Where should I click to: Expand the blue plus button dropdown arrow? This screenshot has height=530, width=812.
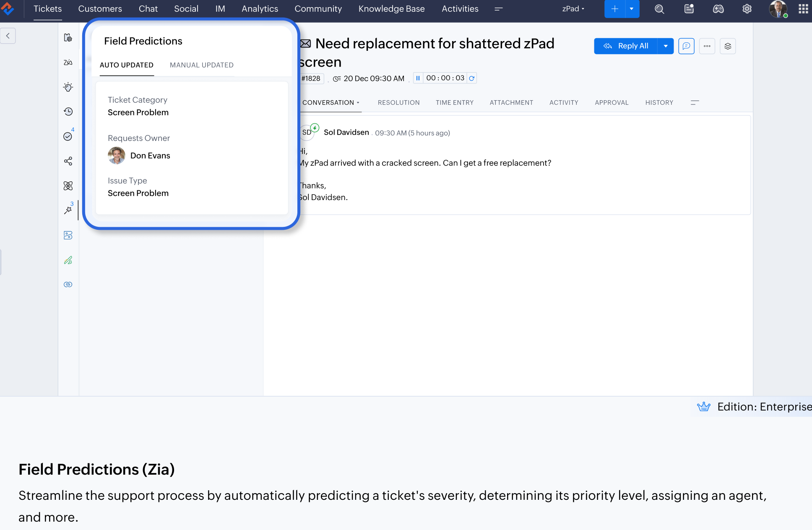632,9
